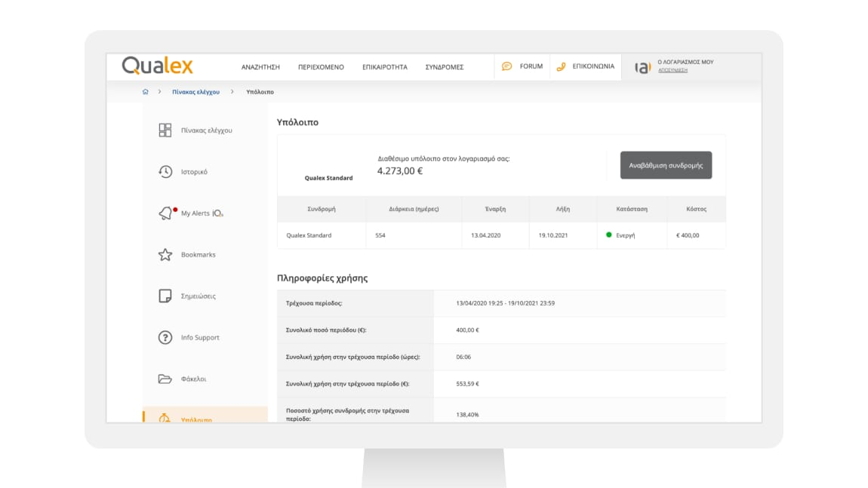Click Έναρξη column header
Image resolution: width=868 pixels, height=488 pixels.
pyautogui.click(x=495, y=209)
